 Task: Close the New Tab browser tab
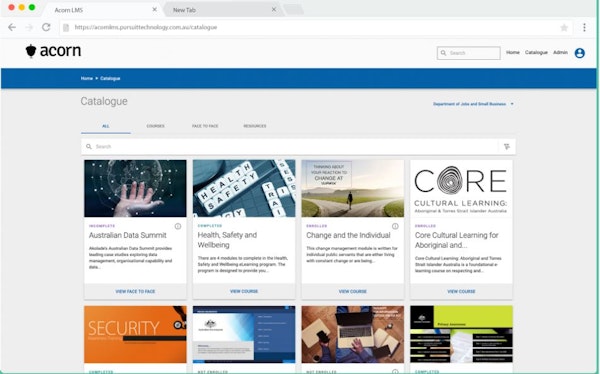tap(274, 9)
